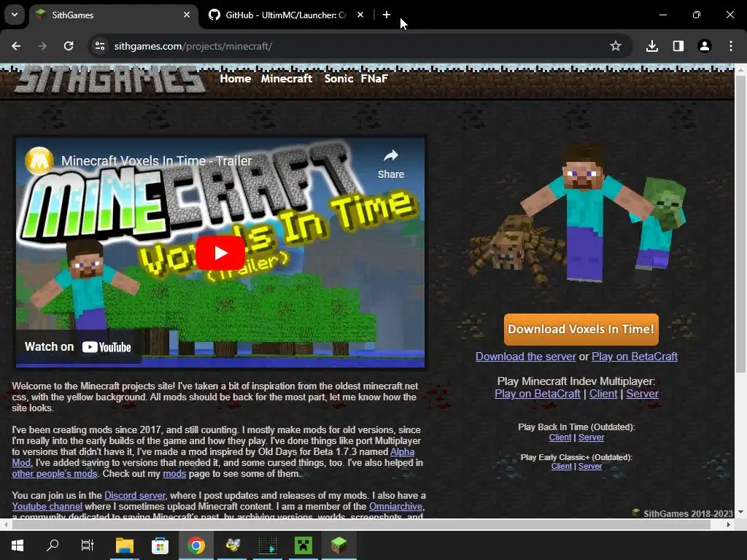Open the other people's mods link

pyautogui.click(x=54, y=474)
